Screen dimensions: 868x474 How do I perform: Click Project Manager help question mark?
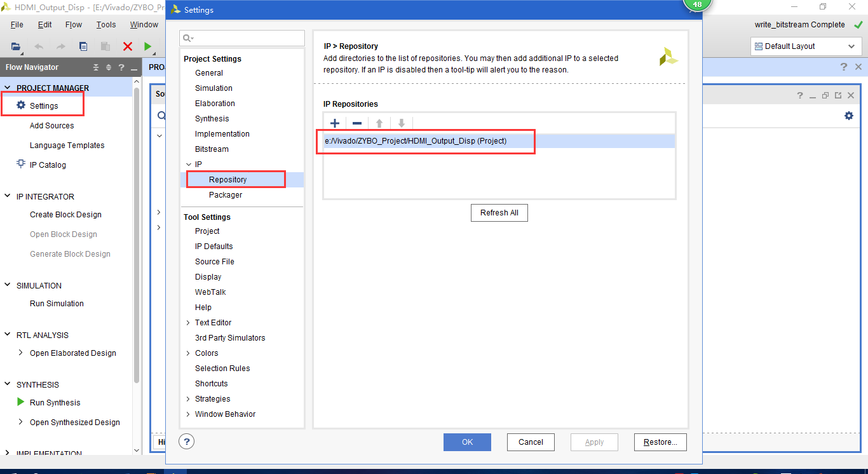(x=844, y=67)
